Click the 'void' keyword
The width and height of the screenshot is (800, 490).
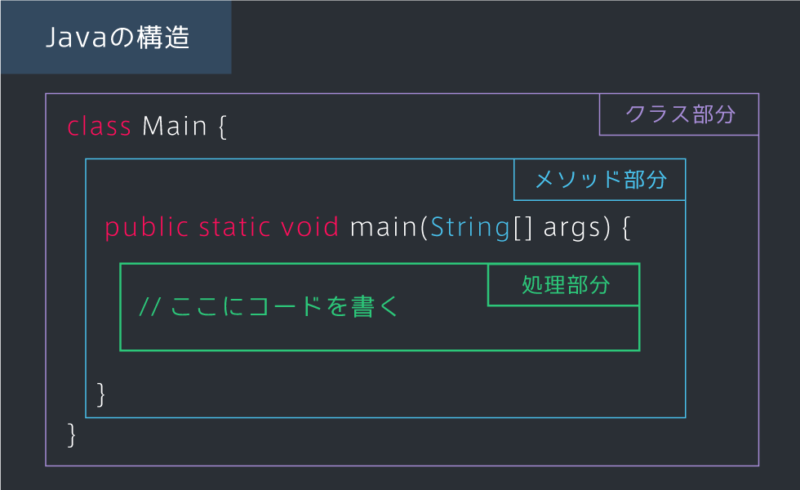[x=310, y=228]
